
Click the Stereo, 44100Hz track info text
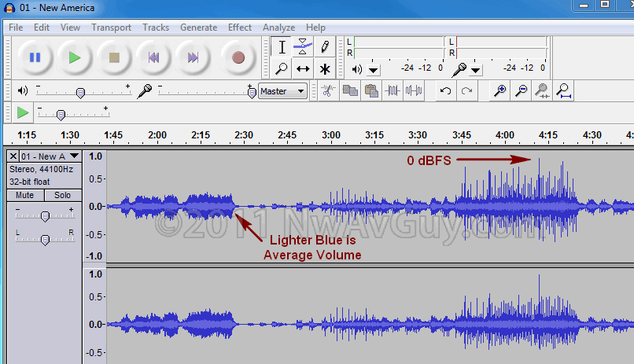pyautogui.click(x=41, y=169)
